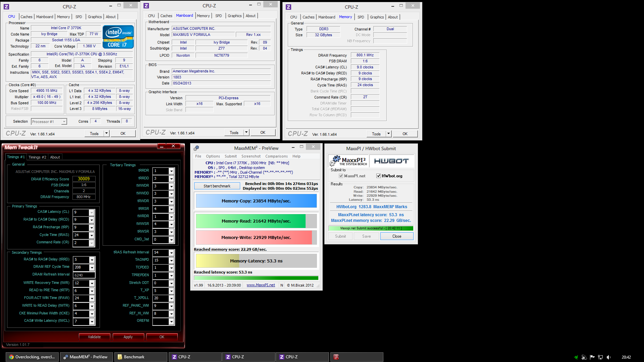Activate the red MemTweakIt taskbar icon
The height and width of the screenshot is (362, 644).
point(357,357)
